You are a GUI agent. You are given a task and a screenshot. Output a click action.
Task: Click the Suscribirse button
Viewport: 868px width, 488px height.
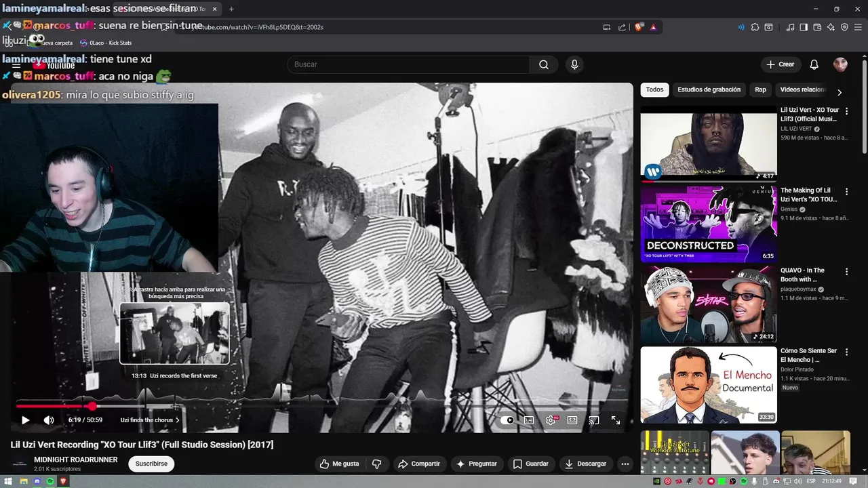click(x=151, y=464)
